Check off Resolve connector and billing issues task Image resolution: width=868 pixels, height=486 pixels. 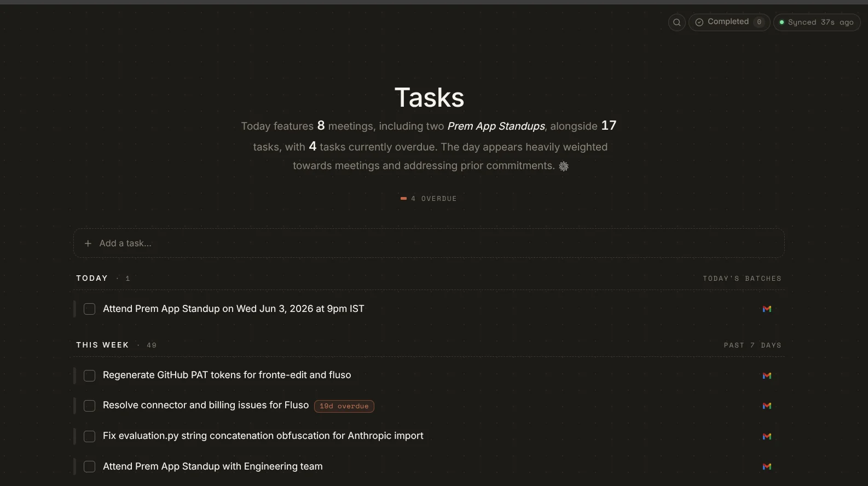pos(89,406)
